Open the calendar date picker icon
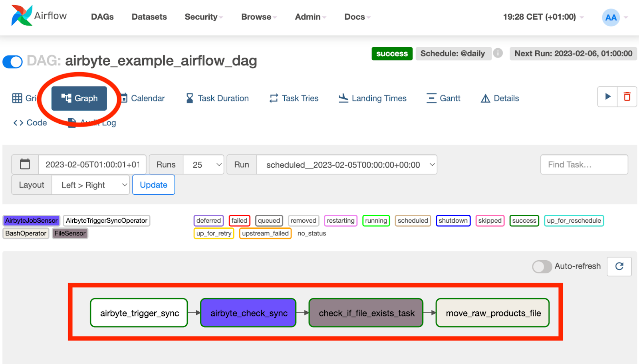Viewport: 639px width, 364px height. coord(25,164)
